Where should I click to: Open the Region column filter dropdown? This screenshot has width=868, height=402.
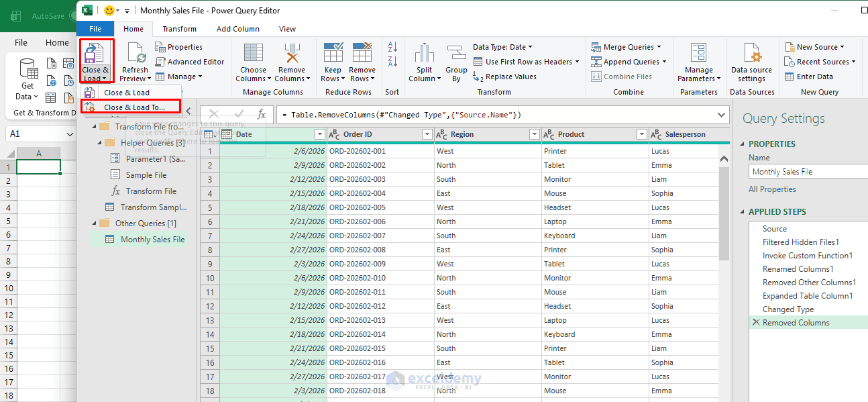coord(534,135)
